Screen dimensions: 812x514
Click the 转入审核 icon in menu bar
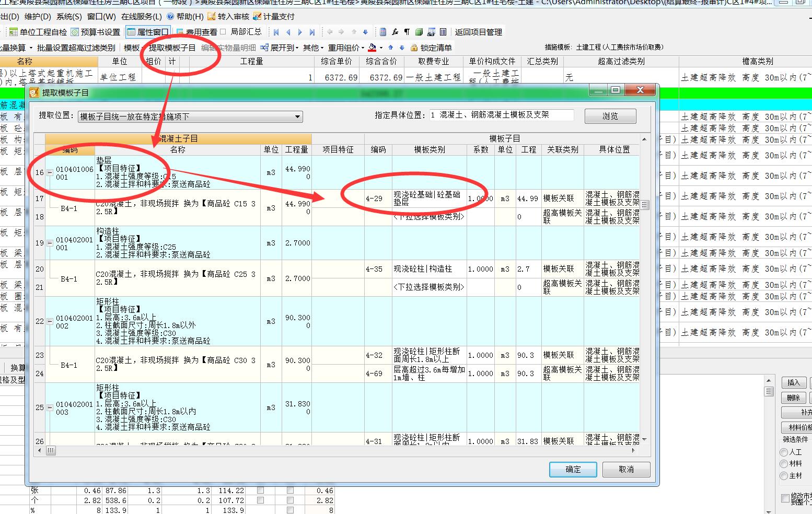coord(212,17)
